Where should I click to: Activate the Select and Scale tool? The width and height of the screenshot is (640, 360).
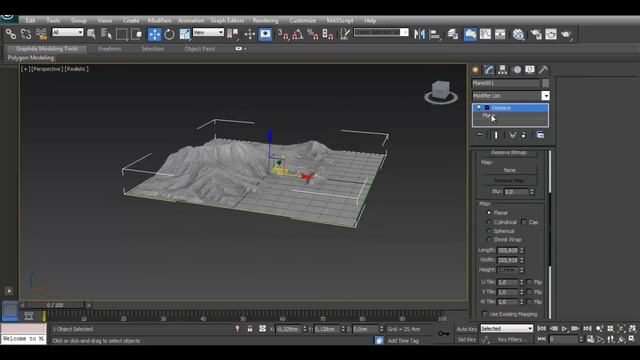point(185,34)
